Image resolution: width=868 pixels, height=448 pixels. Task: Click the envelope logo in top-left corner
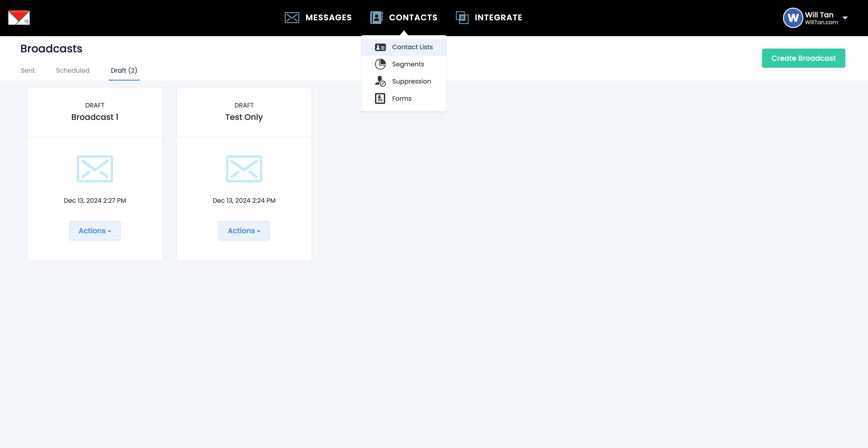[x=19, y=17]
